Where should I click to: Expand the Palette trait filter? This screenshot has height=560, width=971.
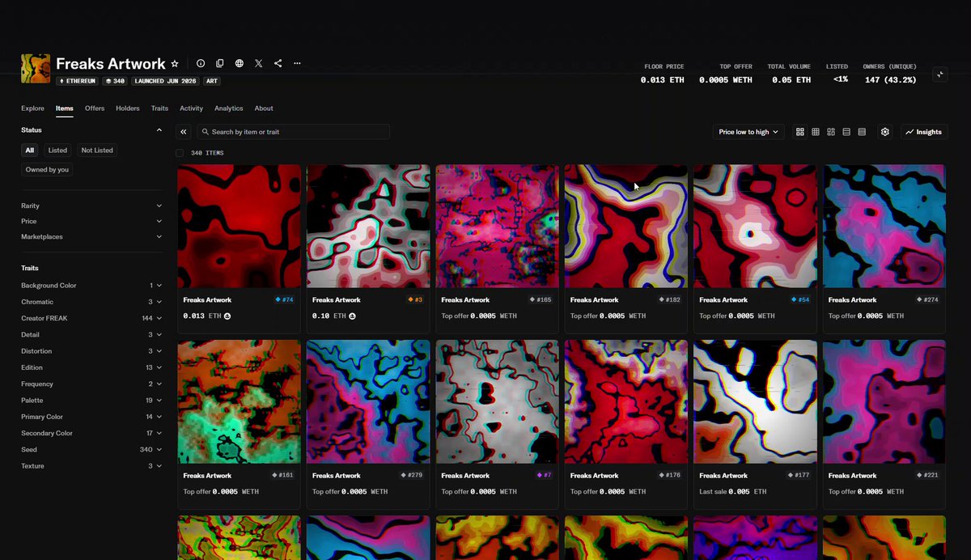coord(91,401)
